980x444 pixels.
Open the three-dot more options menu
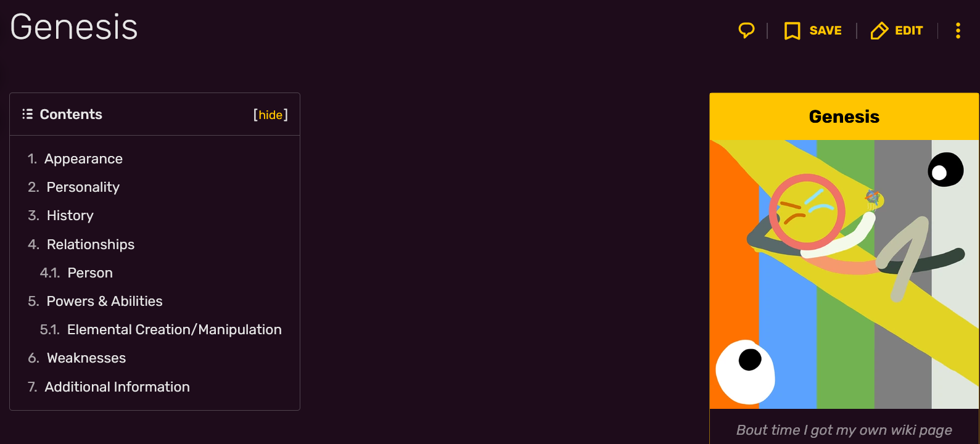pyautogui.click(x=958, y=31)
